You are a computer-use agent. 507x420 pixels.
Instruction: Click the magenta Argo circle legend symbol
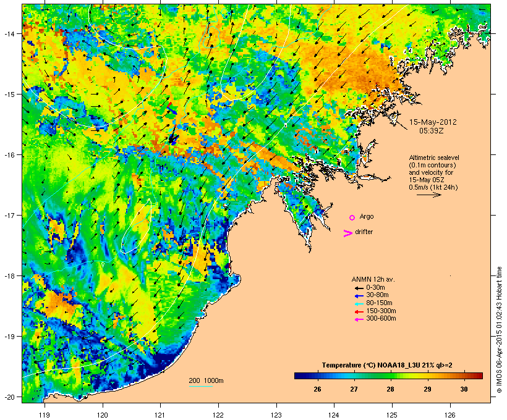coord(352,217)
